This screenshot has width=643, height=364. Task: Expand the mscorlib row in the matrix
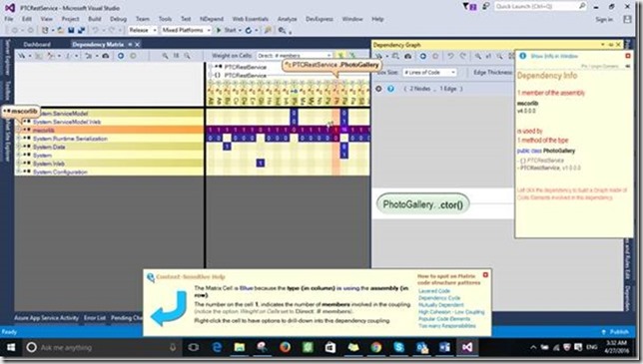[x=18, y=130]
